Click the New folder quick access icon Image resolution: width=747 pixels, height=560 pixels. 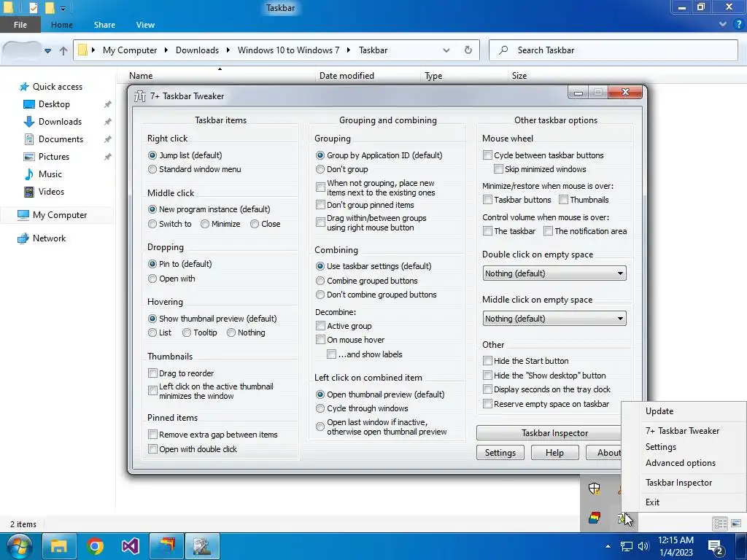coord(50,8)
